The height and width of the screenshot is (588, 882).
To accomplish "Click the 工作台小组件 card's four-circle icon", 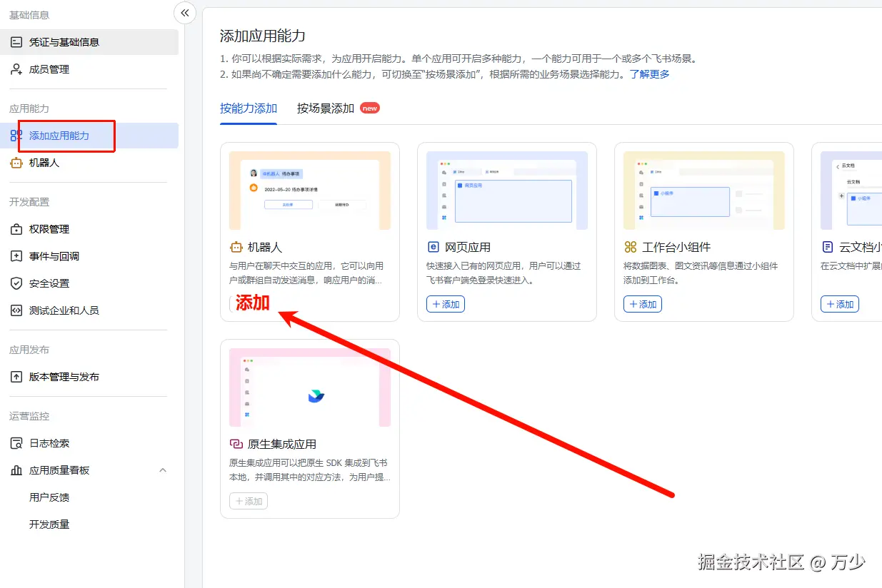I will coord(631,247).
